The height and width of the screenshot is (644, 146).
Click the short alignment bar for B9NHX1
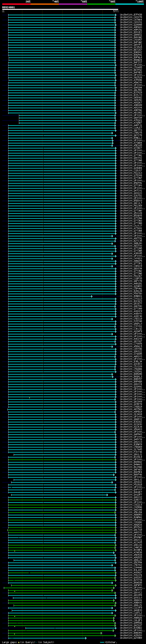[50, 296]
